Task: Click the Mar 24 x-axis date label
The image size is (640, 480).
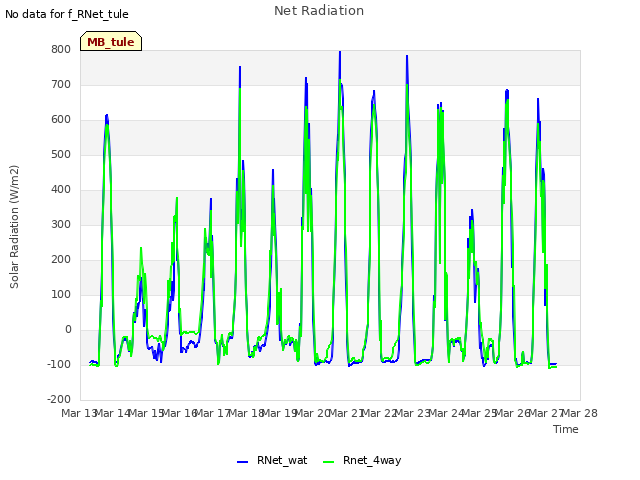Action: click(446, 413)
